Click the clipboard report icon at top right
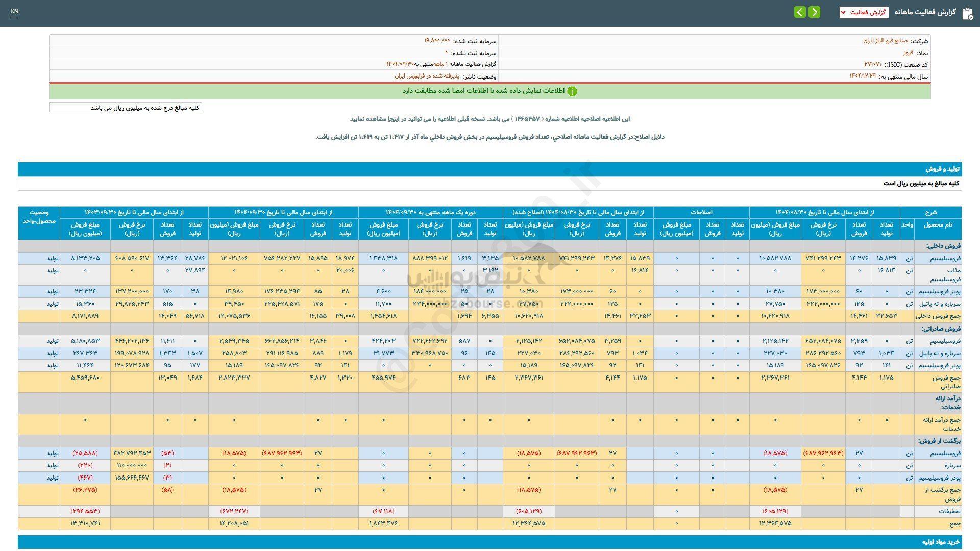 [x=966, y=13]
